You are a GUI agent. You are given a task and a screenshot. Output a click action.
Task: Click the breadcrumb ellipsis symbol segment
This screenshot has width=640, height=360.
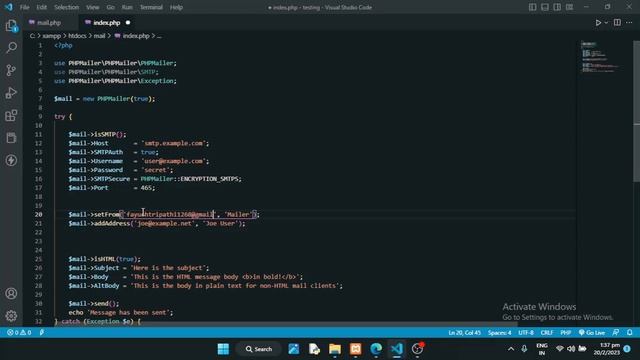coord(159,36)
